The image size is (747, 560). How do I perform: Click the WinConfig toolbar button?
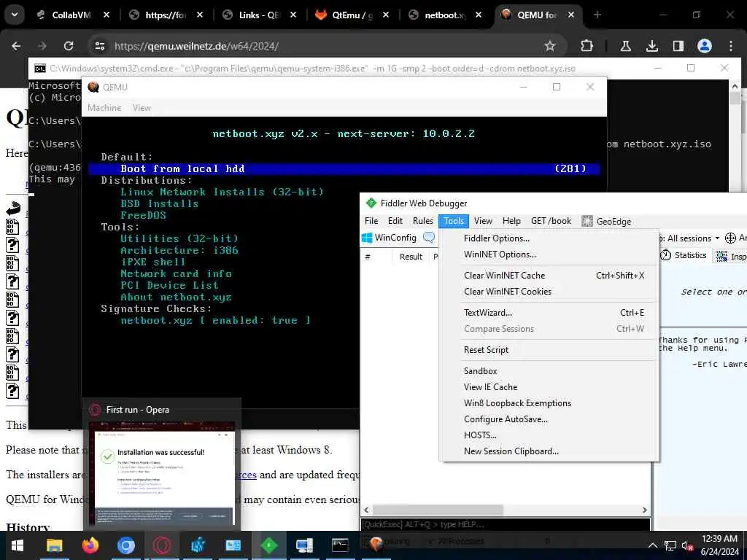tap(390, 238)
